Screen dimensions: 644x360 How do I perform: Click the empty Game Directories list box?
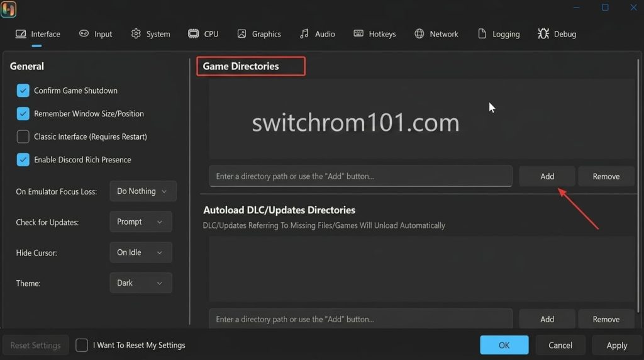[421, 119]
